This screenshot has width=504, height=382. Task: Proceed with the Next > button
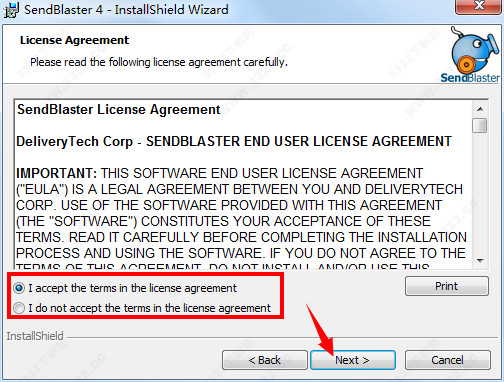click(353, 360)
